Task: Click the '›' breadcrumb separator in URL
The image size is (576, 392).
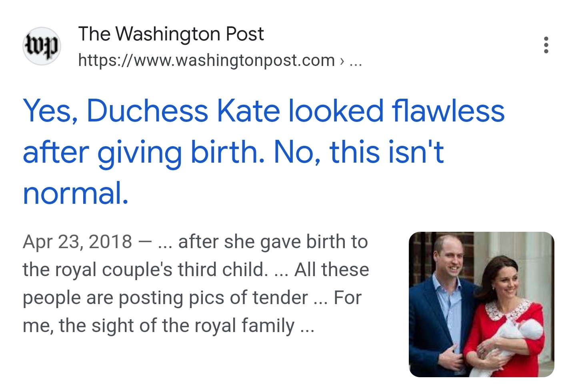Action: click(342, 61)
